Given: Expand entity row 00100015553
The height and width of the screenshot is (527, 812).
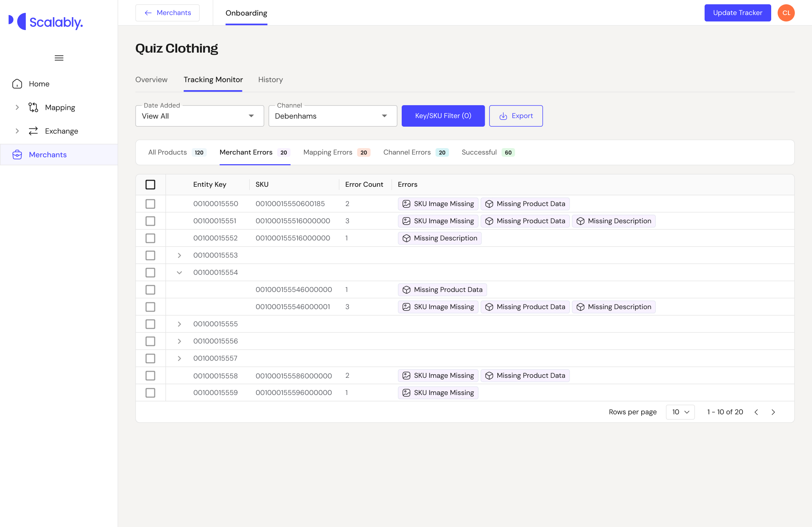Looking at the screenshot, I should [179, 255].
